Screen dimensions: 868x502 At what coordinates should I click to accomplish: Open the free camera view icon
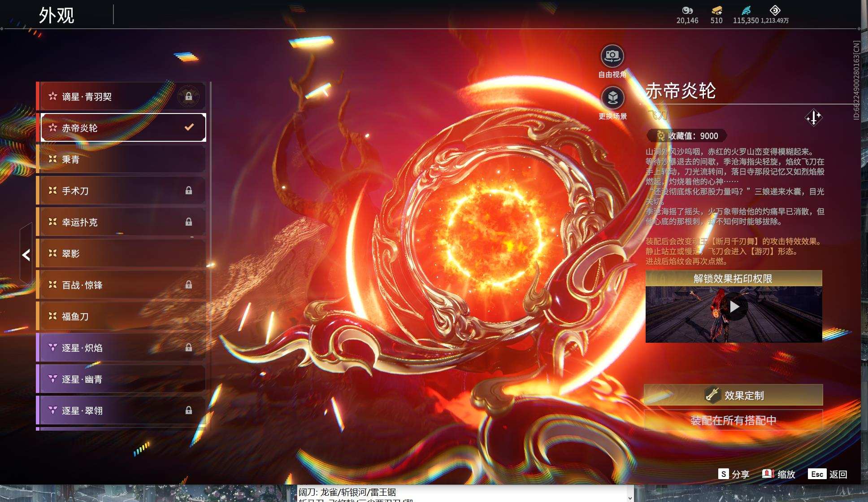[x=612, y=56]
